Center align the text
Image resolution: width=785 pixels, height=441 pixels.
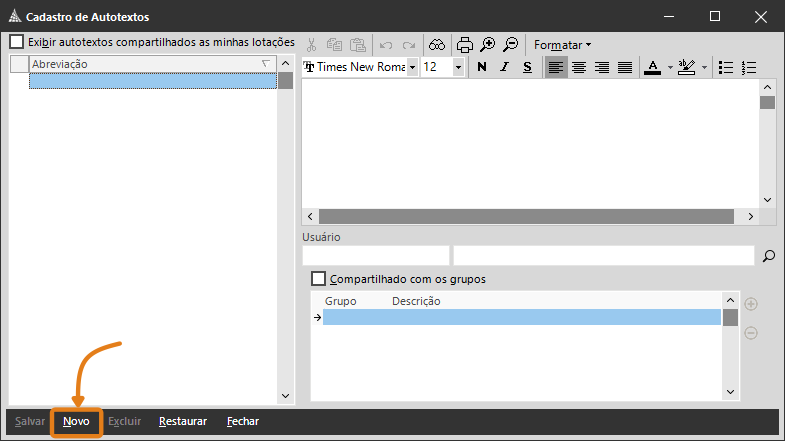pos(580,67)
